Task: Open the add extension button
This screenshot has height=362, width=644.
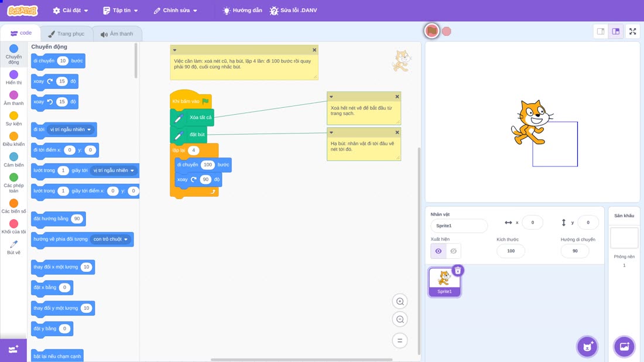Action: click(13, 350)
